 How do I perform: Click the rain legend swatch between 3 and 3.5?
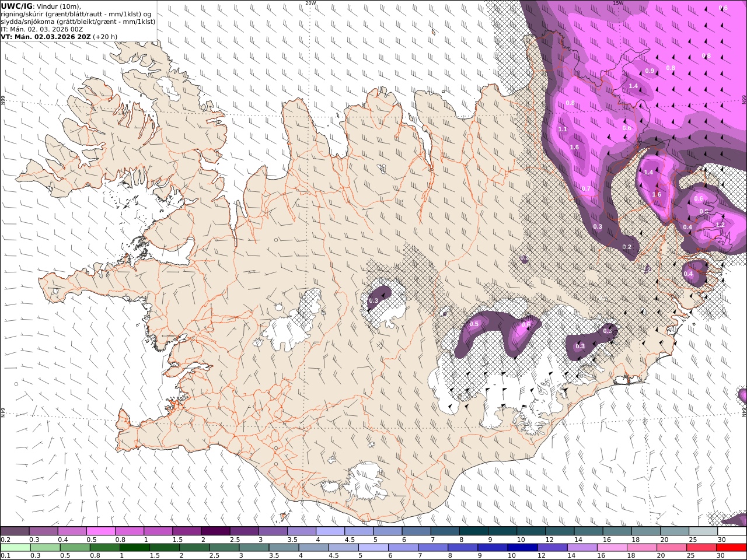(x=253, y=548)
